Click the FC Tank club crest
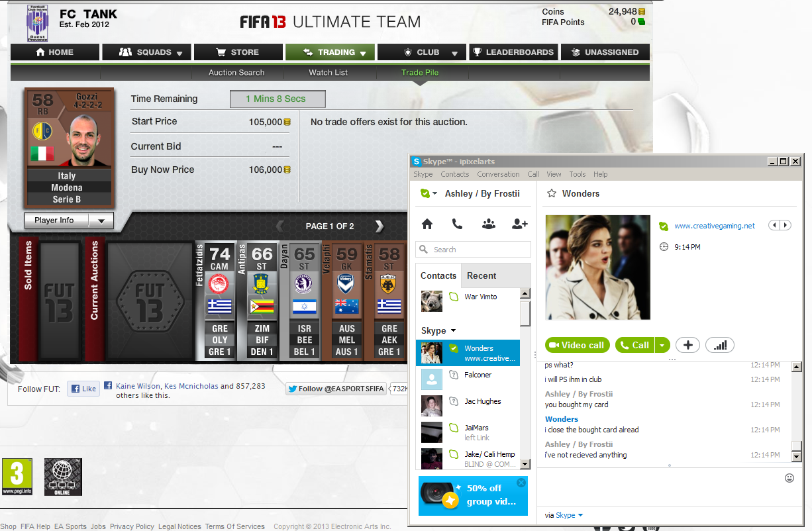812x531 pixels. (37, 23)
